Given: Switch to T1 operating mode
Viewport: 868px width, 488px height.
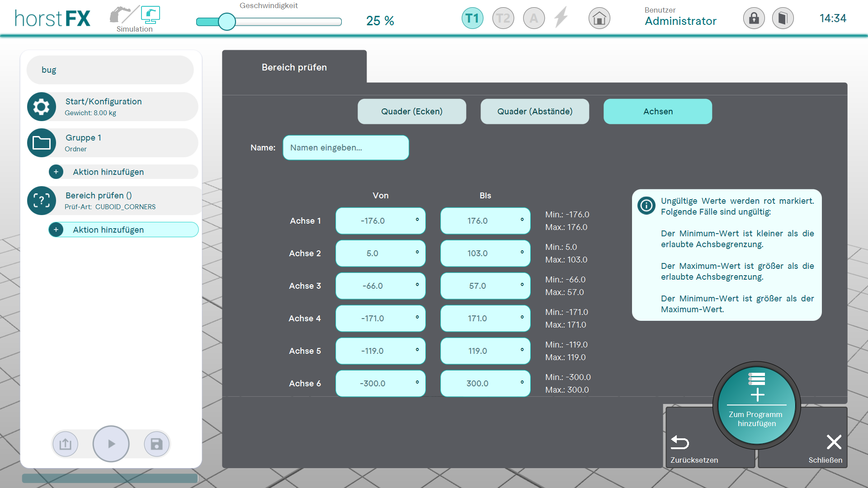Looking at the screenshot, I should tap(472, 19).
